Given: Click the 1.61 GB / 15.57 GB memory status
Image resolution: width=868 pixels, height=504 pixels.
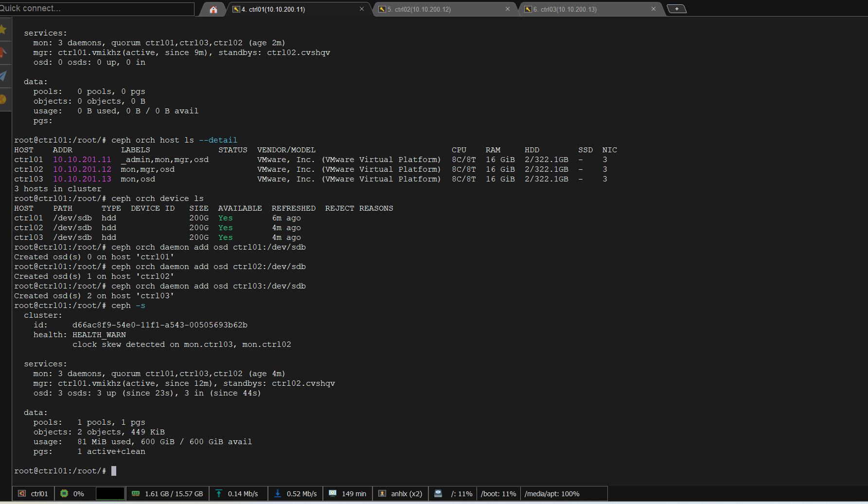Looking at the screenshot, I should 174,494.
